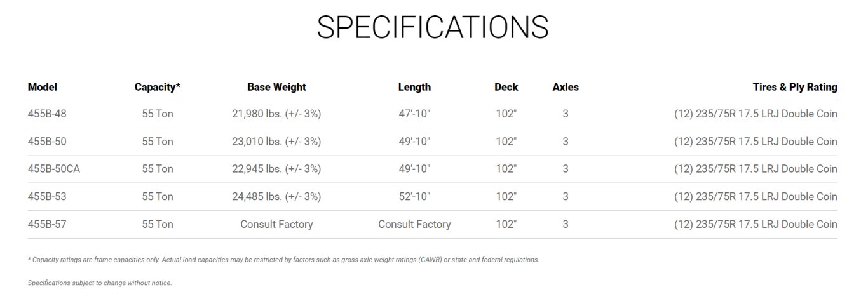The width and height of the screenshot is (868, 306).
Task: Click the Axles column header
Action: pyautogui.click(x=566, y=87)
